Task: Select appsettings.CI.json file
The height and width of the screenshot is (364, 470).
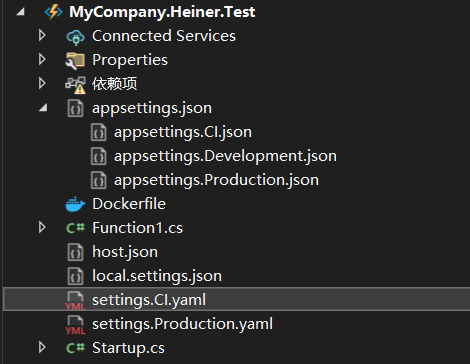Action: (183, 132)
